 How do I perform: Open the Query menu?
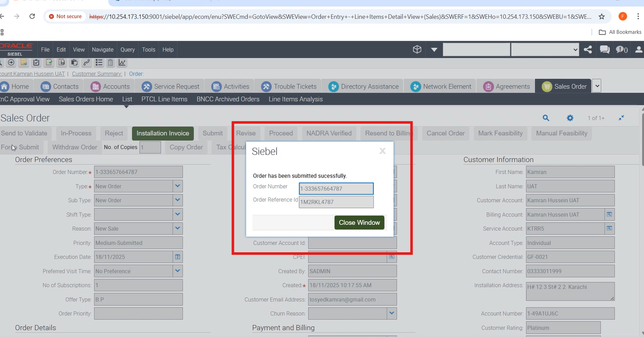click(x=127, y=49)
